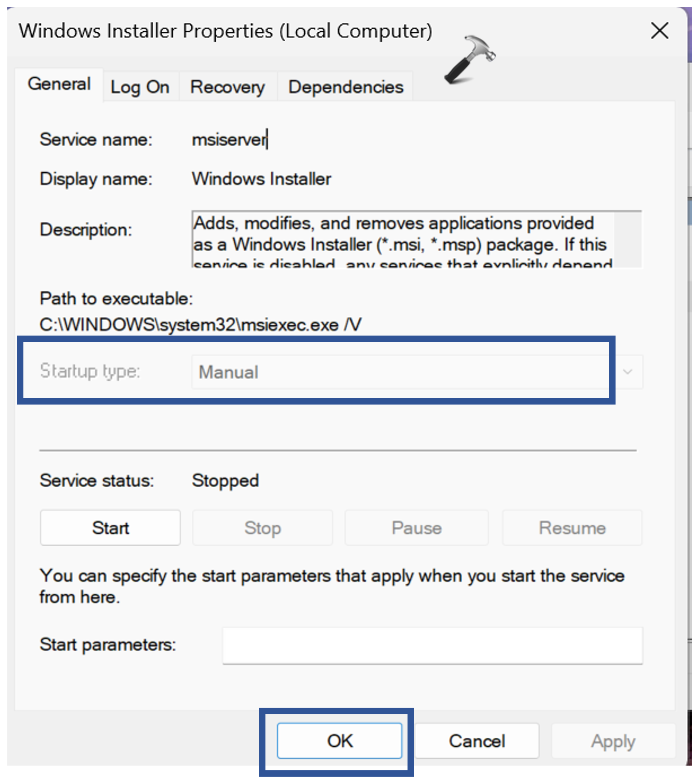
Task: Confirm the dialog with OK
Action: [339, 741]
